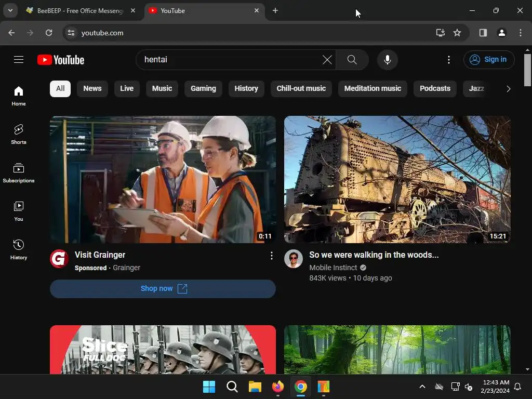Open Firefox from the taskbar
This screenshot has width=532, height=399.
click(x=278, y=387)
